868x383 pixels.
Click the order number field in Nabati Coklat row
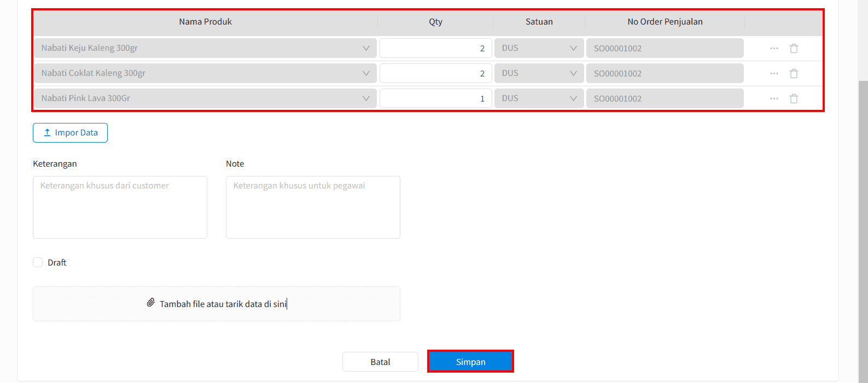pos(665,73)
